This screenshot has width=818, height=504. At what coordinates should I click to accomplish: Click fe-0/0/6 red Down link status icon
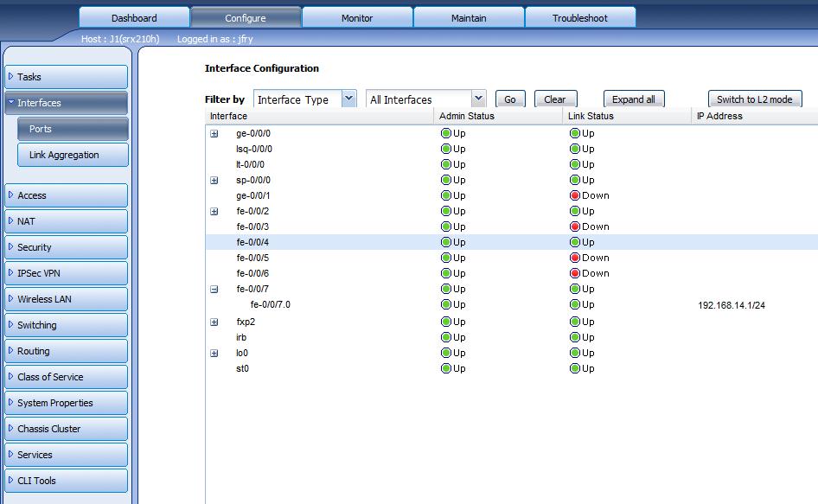(x=575, y=273)
